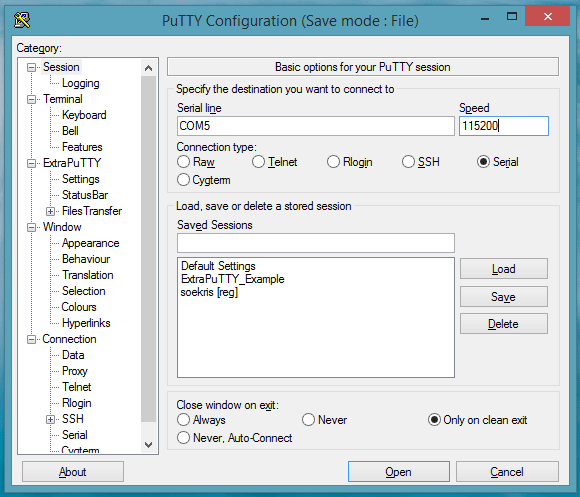Image resolution: width=580 pixels, height=497 pixels.
Task: Open the Colours category
Action: 79,307
